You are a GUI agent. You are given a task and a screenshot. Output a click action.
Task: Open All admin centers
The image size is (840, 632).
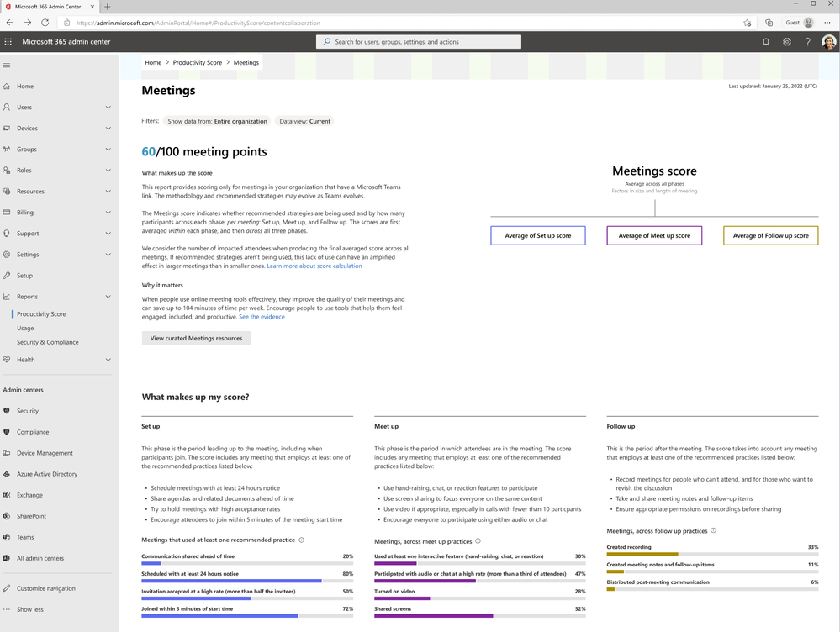pyautogui.click(x=40, y=558)
